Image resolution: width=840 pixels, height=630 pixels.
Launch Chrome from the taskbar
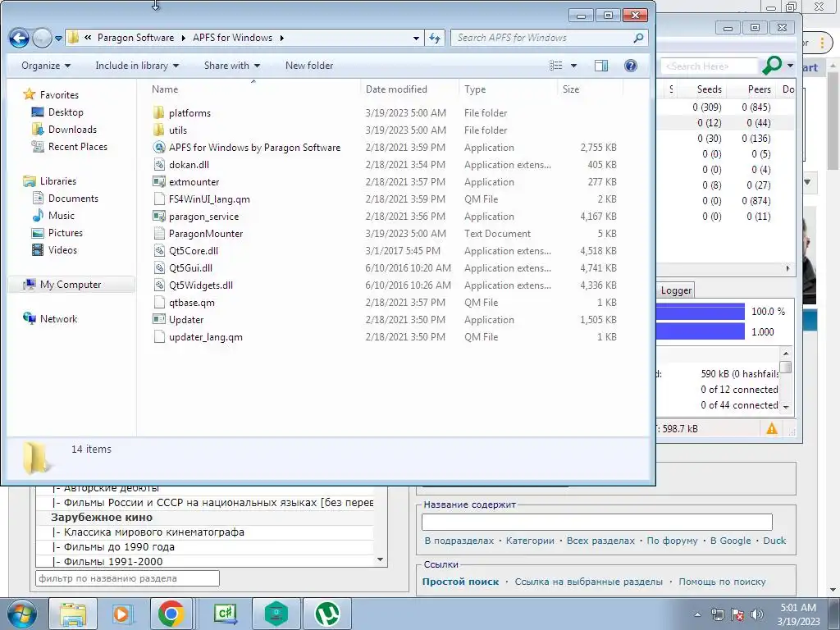171,614
